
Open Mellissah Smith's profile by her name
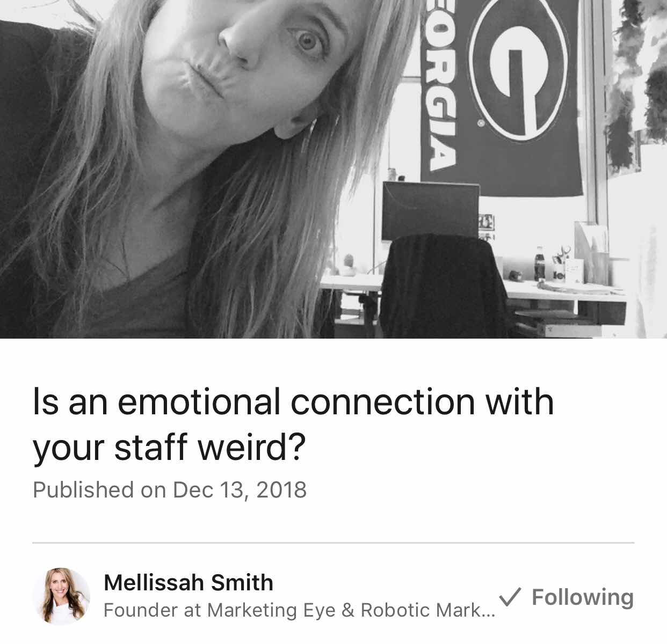pyautogui.click(x=189, y=582)
